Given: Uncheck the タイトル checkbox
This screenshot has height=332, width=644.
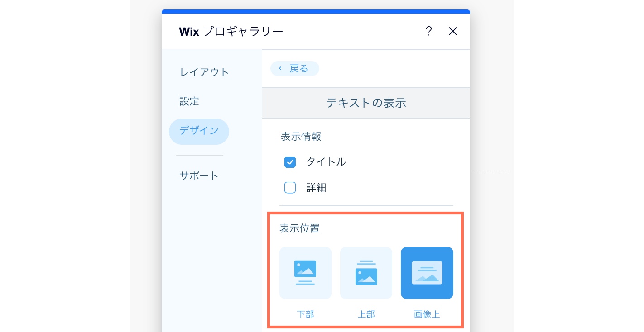Looking at the screenshot, I should pos(290,162).
